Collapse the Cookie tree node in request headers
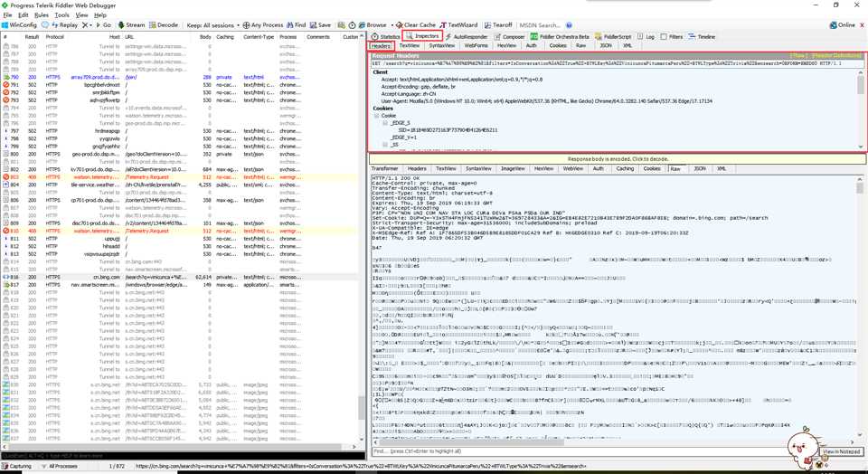 click(377, 116)
